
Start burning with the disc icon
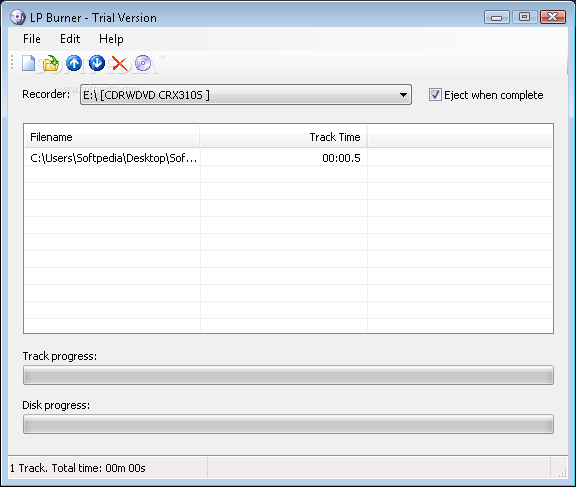[143, 63]
